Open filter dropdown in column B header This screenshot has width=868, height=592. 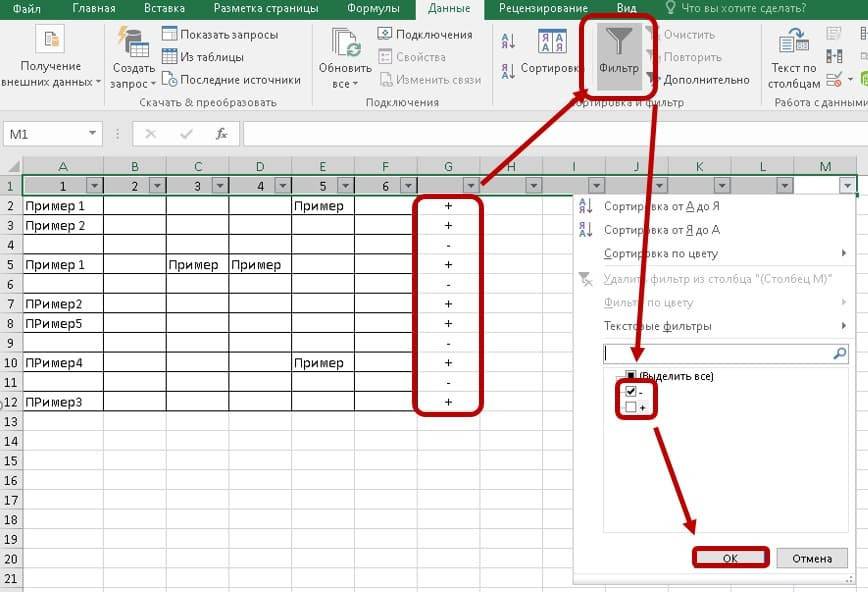tap(157, 186)
